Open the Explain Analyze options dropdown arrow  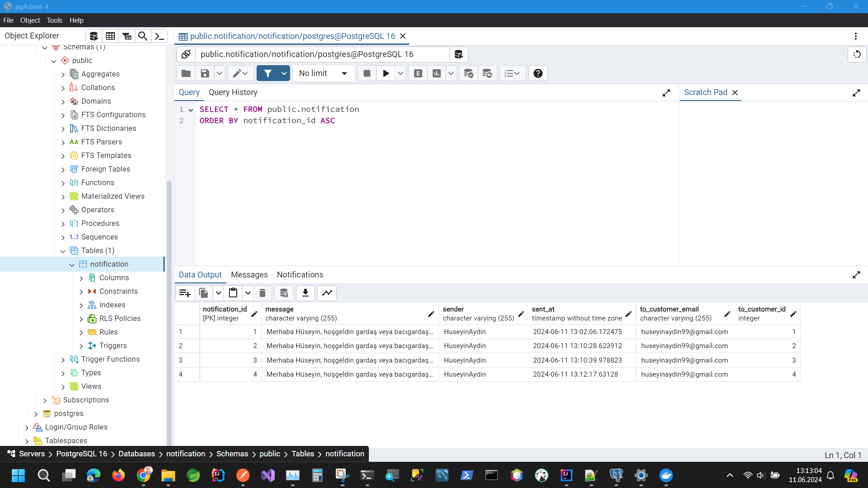(451, 73)
